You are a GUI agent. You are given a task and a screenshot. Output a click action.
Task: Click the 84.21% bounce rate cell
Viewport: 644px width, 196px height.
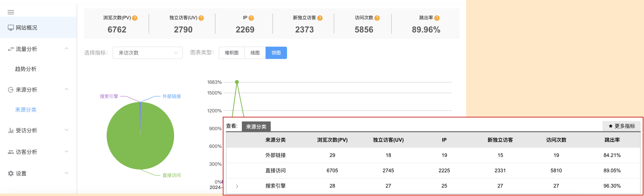(x=612, y=155)
